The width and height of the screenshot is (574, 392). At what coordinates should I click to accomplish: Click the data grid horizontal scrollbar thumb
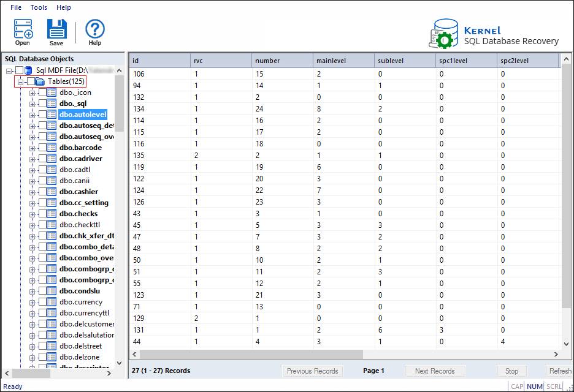click(251, 355)
